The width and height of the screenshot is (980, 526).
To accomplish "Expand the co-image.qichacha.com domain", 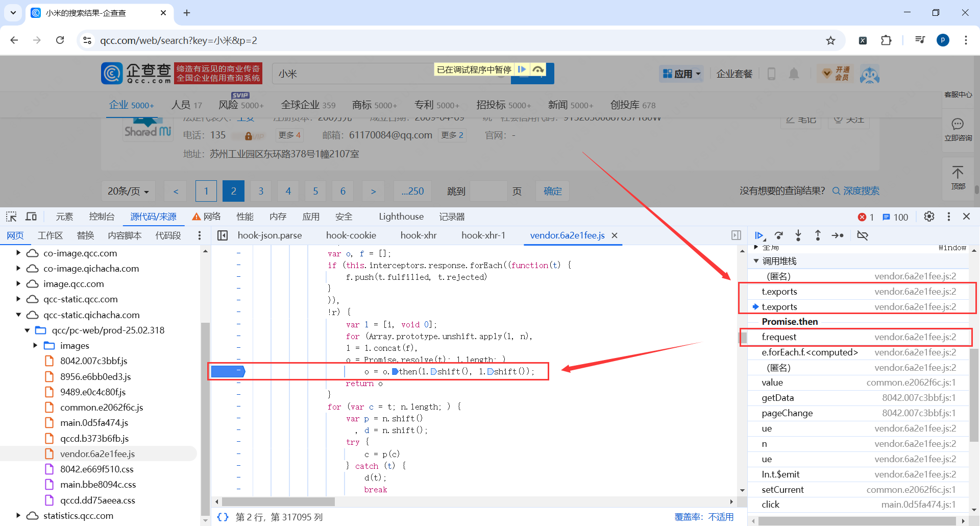I will [18, 268].
